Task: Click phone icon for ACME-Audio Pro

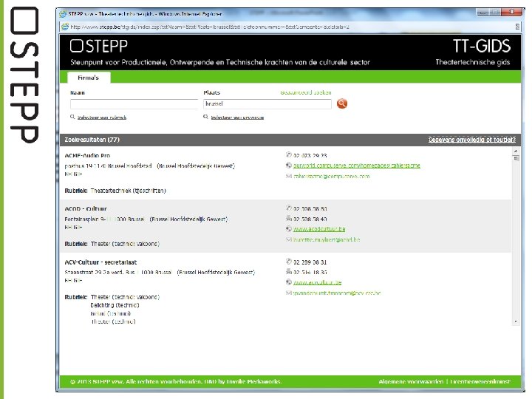Action: tap(289, 154)
